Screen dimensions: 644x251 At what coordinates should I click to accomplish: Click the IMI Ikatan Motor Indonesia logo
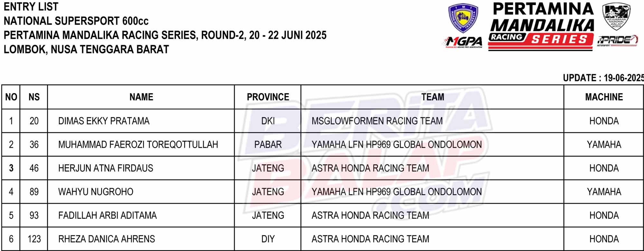click(463, 18)
